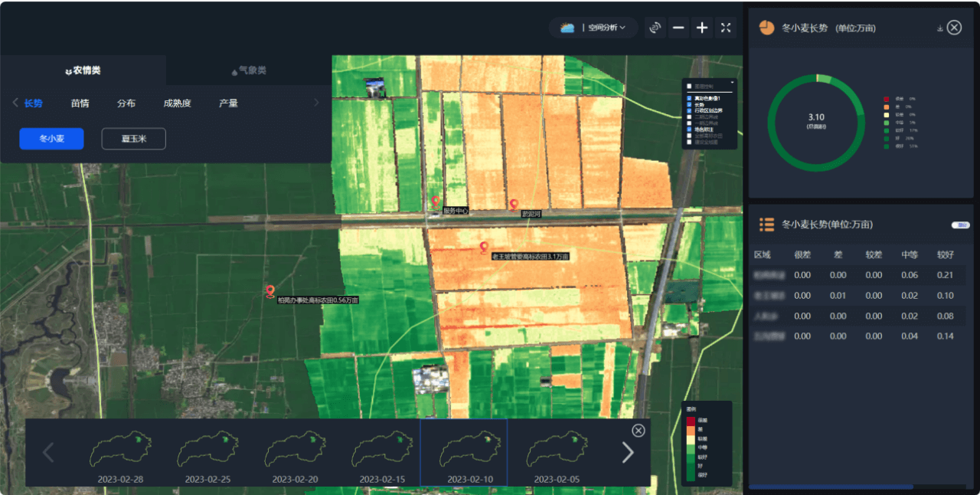Screen dimensions: 980x495
Task: Switch to the 气象类 tab
Action: (249, 70)
